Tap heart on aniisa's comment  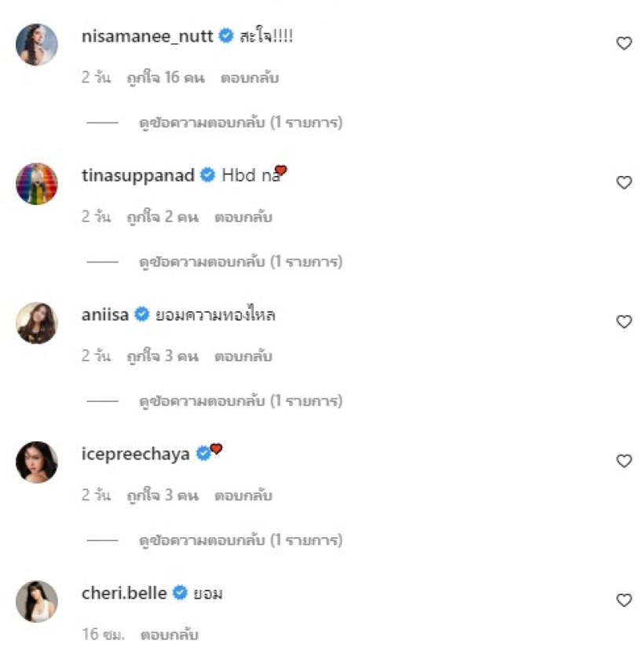coord(624,321)
